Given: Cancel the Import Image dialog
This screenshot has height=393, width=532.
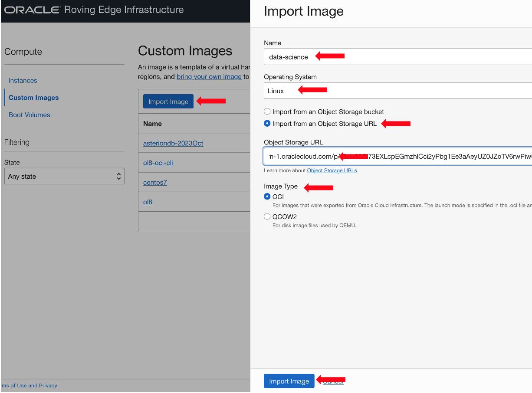Looking at the screenshot, I should click(333, 381).
